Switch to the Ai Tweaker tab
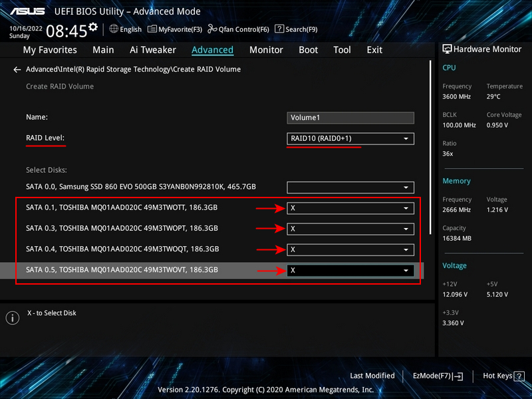Viewport: 532px width, 399px height. (153, 50)
